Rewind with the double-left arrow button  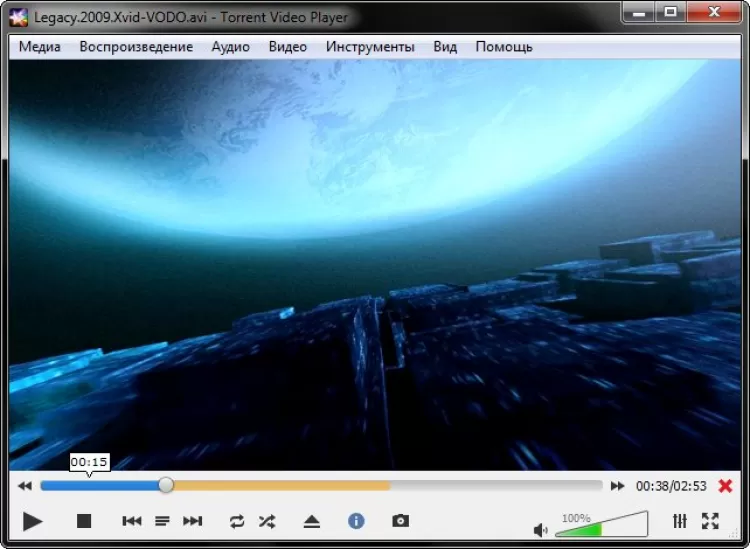point(25,486)
